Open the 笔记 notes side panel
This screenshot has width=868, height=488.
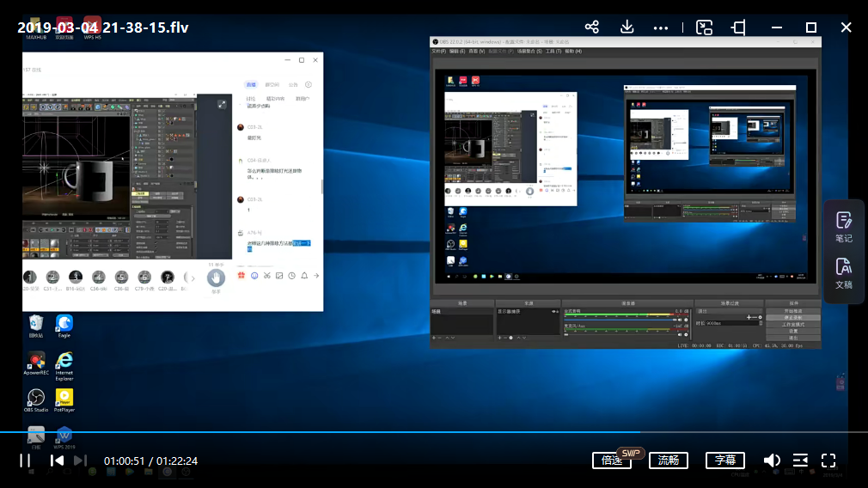tap(844, 227)
